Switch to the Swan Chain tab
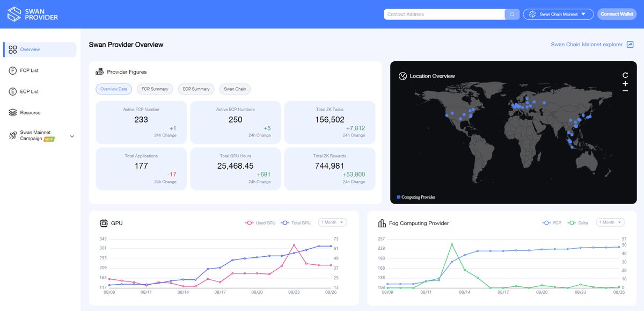 tap(235, 89)
